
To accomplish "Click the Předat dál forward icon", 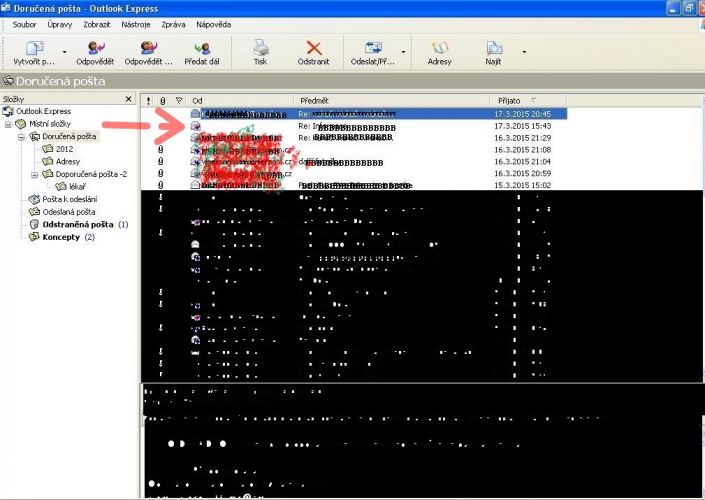I will point(202,48).
